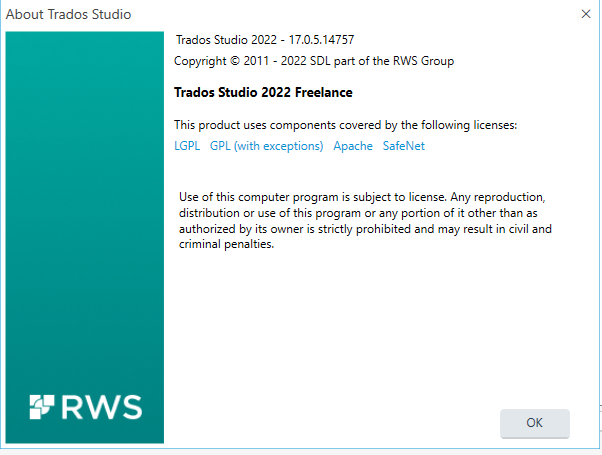Open the GPL (with exceptions) link
Image resolution: width=602 pixels, height=455 pixels.
[266, 146]
